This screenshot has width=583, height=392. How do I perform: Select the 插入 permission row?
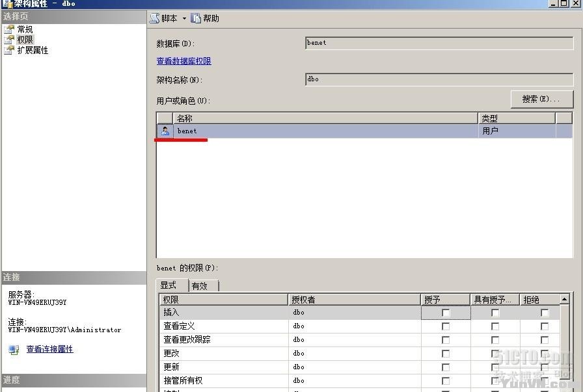360,313
